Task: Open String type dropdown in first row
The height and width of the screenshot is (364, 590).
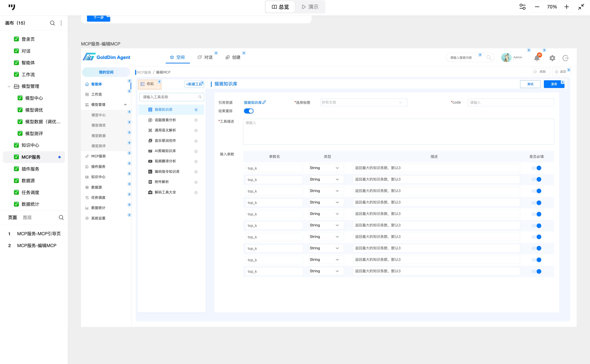Action: coord(326,168)
